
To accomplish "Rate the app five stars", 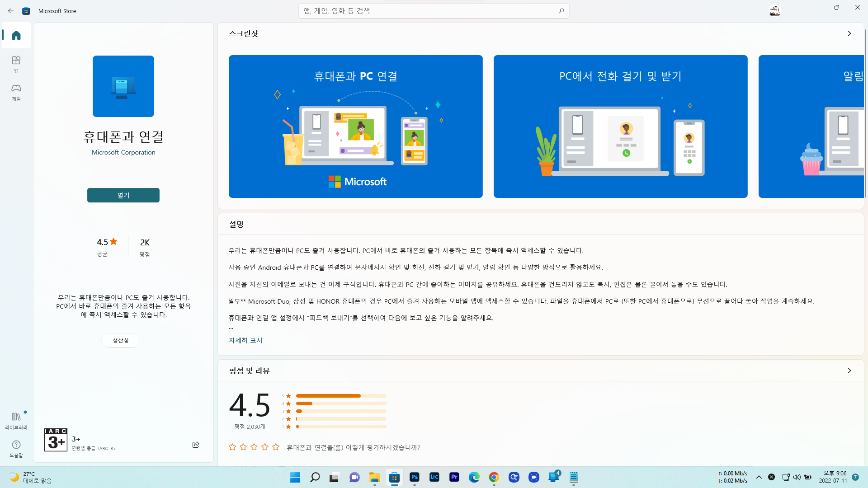I will tap(276, 447).
